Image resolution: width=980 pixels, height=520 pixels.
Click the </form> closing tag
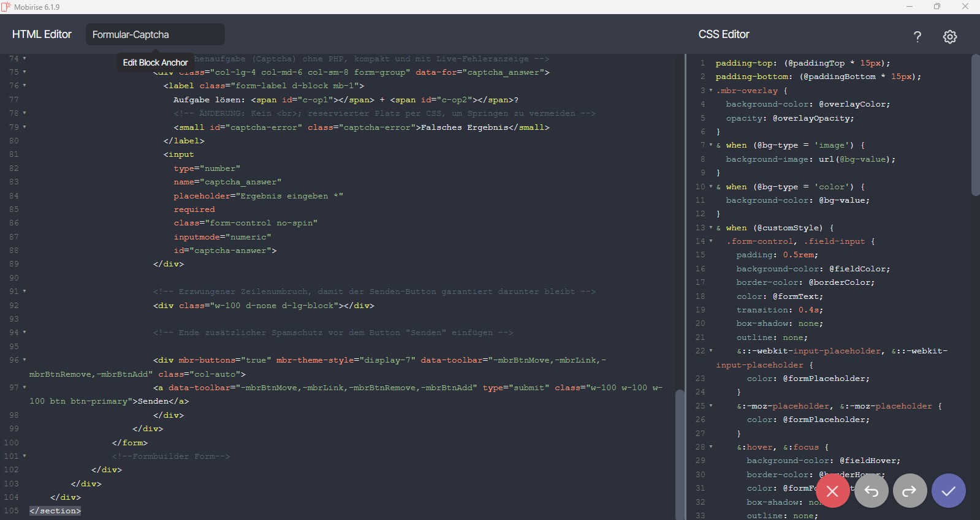130,442
